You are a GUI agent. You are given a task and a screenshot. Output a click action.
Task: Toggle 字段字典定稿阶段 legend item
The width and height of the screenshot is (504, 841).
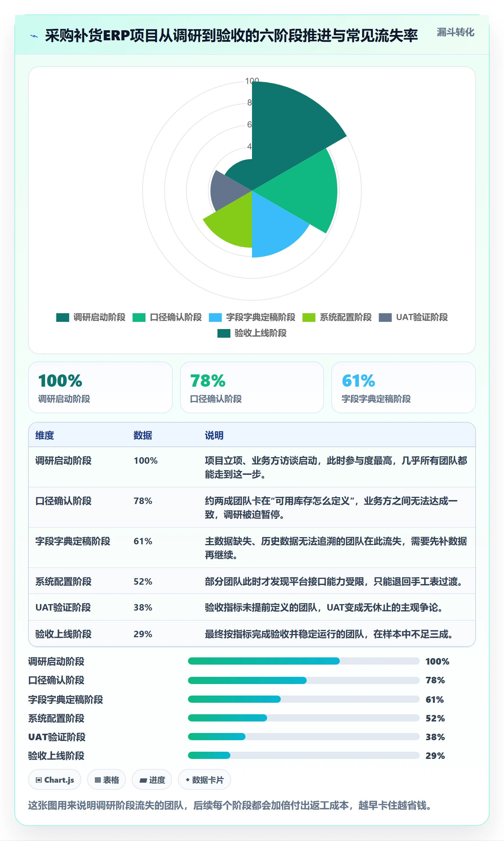pos(252,318)
